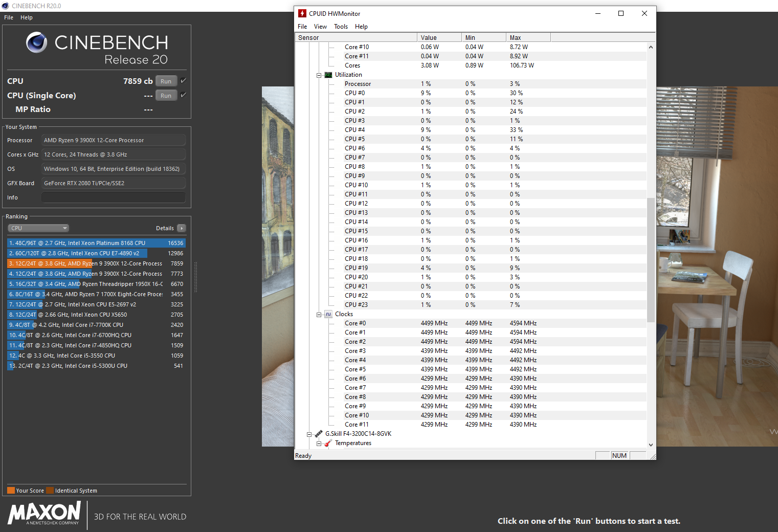
Task: Click the G.Skill memory module icon
Action: [x=319, y=434]
